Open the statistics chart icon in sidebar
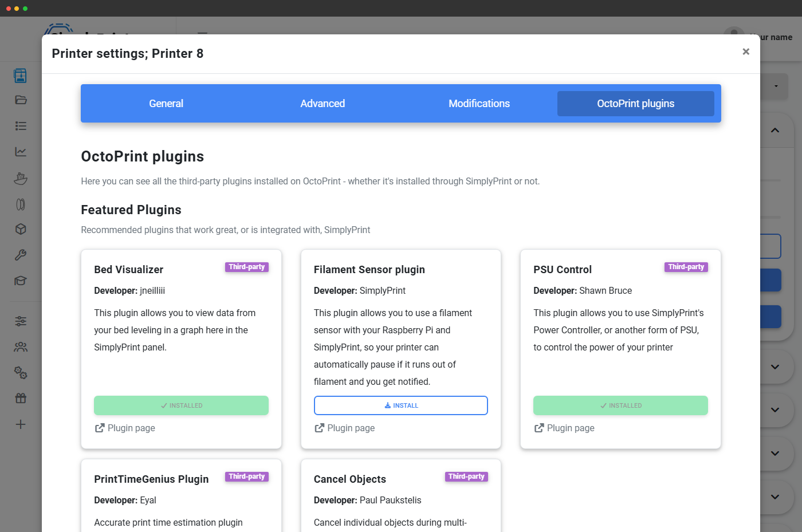Screen dimensions: 802x532 21,152
